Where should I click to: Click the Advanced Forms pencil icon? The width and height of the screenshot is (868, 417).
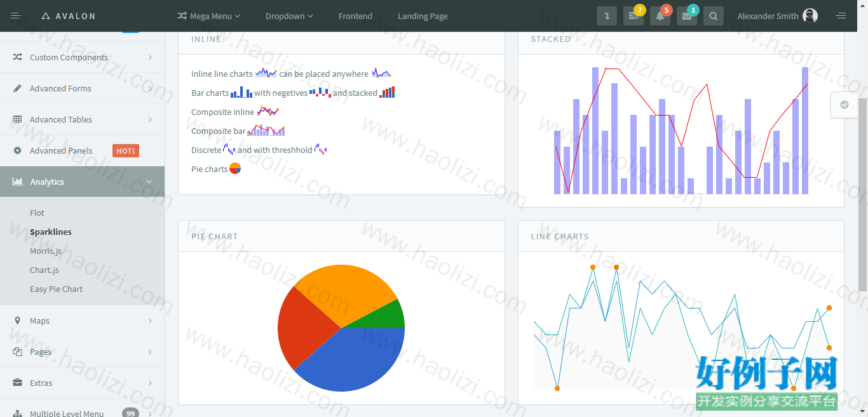[x=17, y=88]
